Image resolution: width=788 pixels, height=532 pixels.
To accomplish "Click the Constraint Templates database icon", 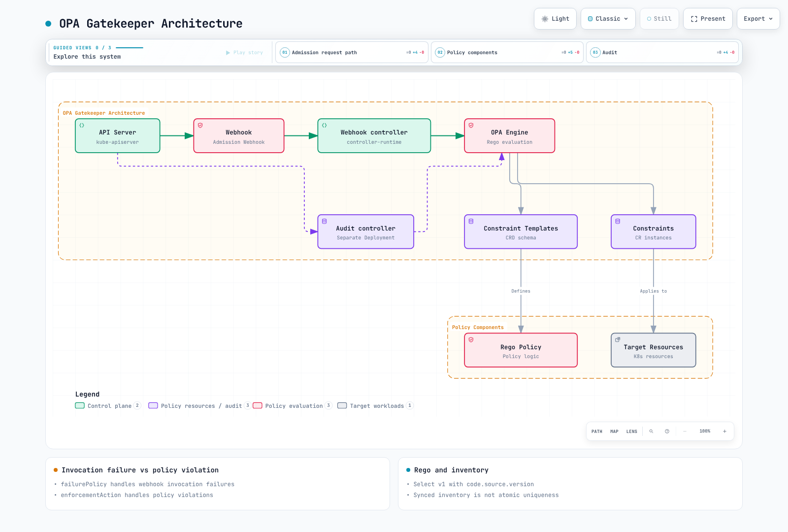I will (x=471, y=221).
